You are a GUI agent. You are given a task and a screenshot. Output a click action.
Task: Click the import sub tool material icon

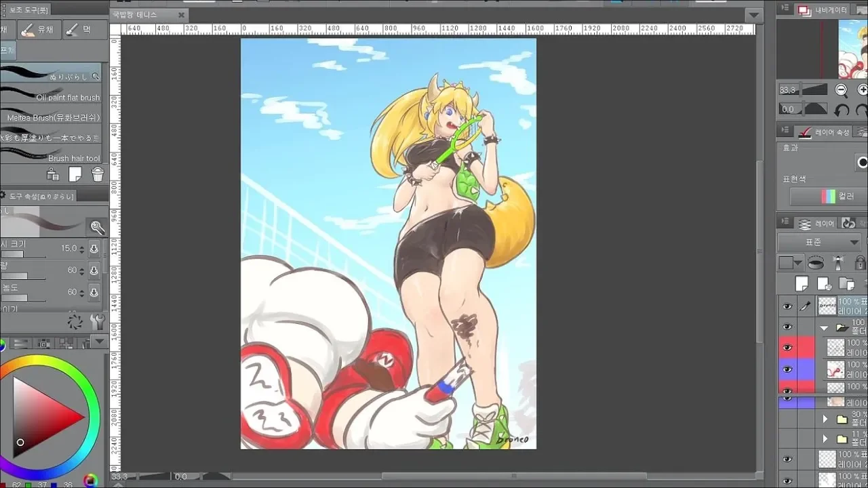[52, 175]
